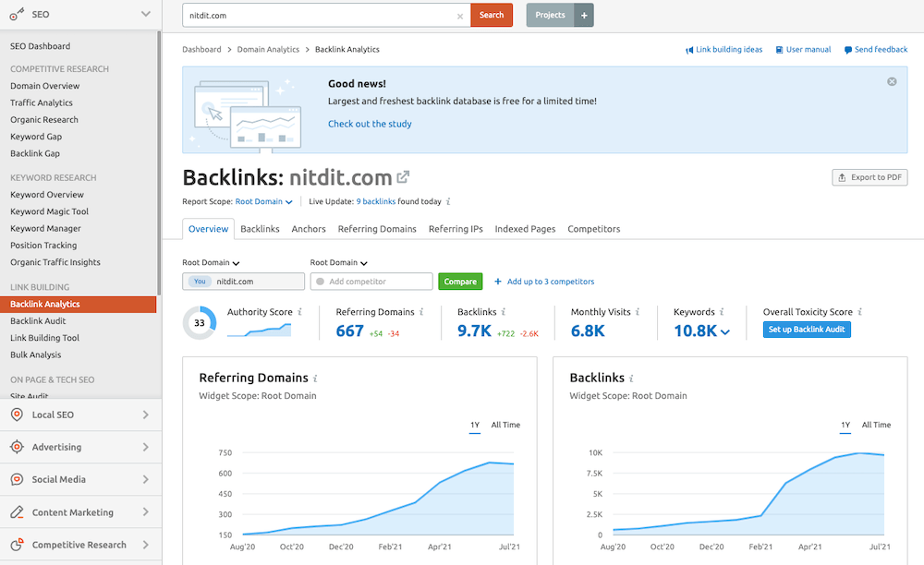The width and height of the screenshot is (924, 565).
Task: Switch to the Anchors tab
Action: [x=309, y=229]
